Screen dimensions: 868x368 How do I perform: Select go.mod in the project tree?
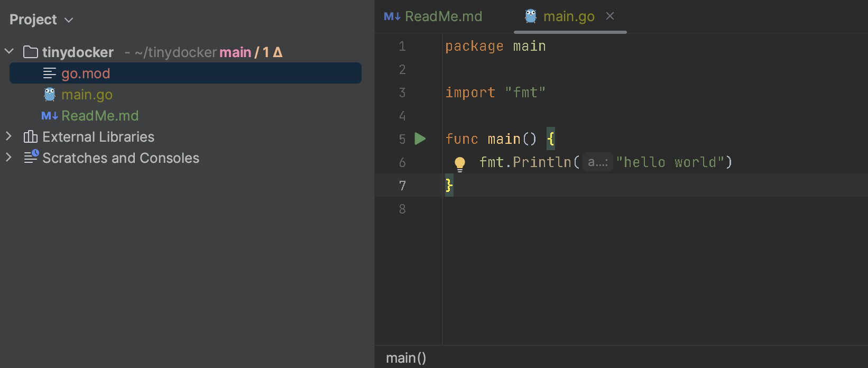[x=86, y=73]
